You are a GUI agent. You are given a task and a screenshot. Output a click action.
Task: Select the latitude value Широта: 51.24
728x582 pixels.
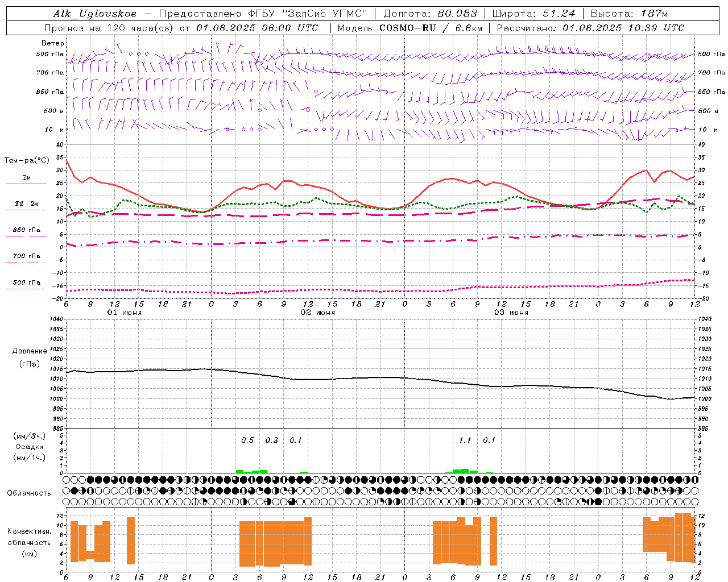(x=533, y=14)
